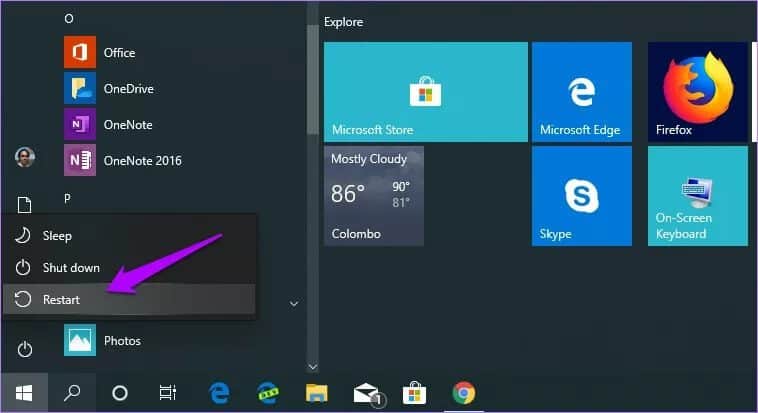This screenshot has height=413, width=758.
Task: Click the letter P group header
Action: [67, 198]
